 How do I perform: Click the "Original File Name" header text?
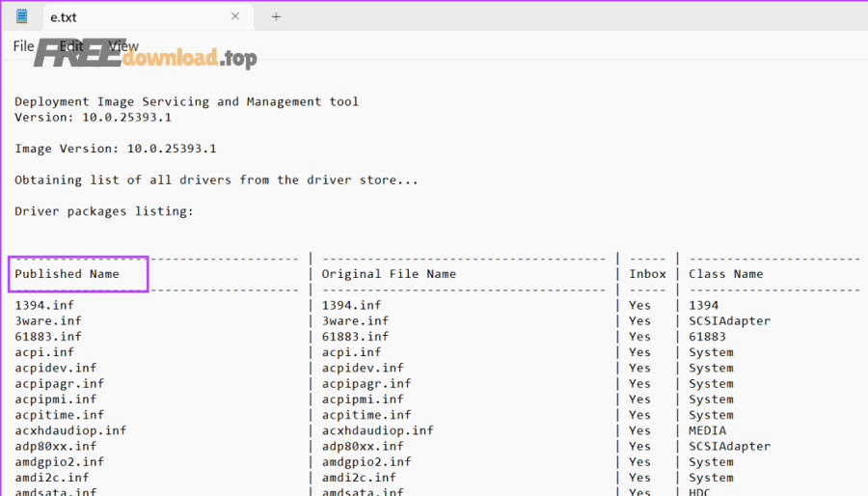click(389, 274)
